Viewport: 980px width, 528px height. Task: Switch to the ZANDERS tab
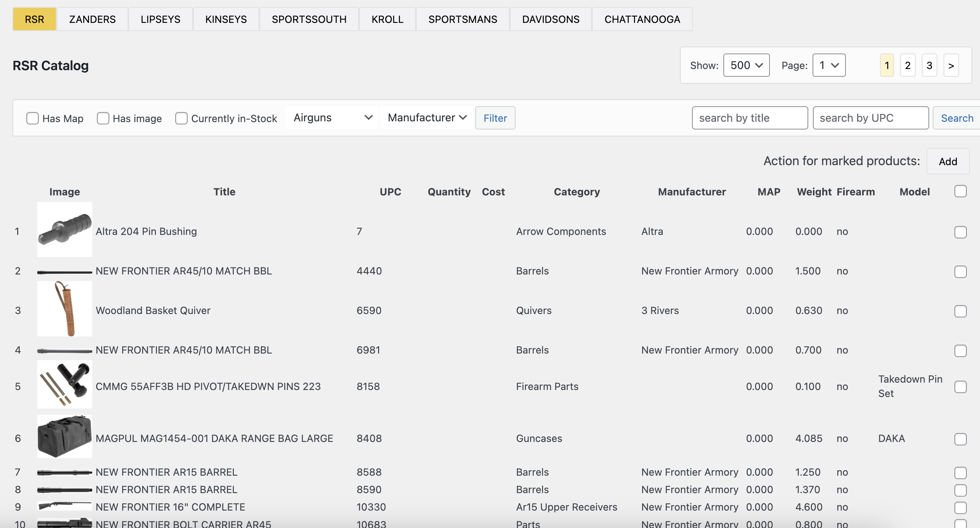[x=92, y=19]
